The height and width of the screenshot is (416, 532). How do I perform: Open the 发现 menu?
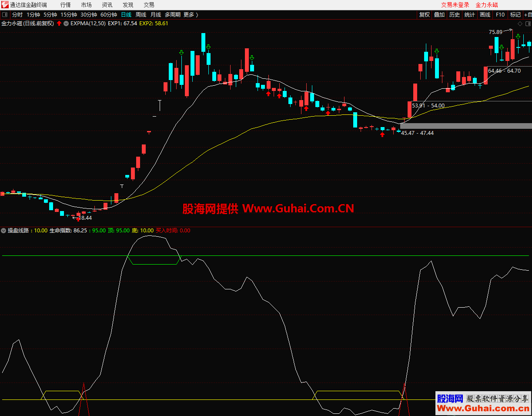click(128, 5)
